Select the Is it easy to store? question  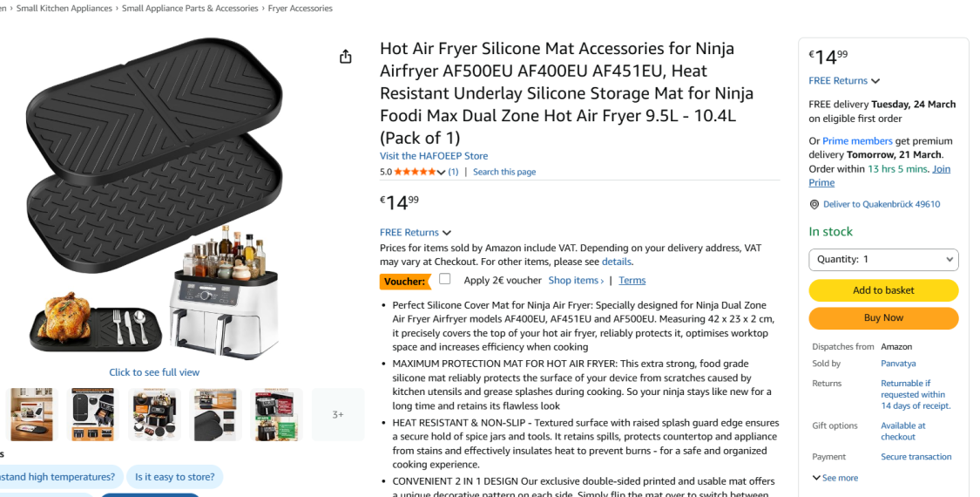175,477
